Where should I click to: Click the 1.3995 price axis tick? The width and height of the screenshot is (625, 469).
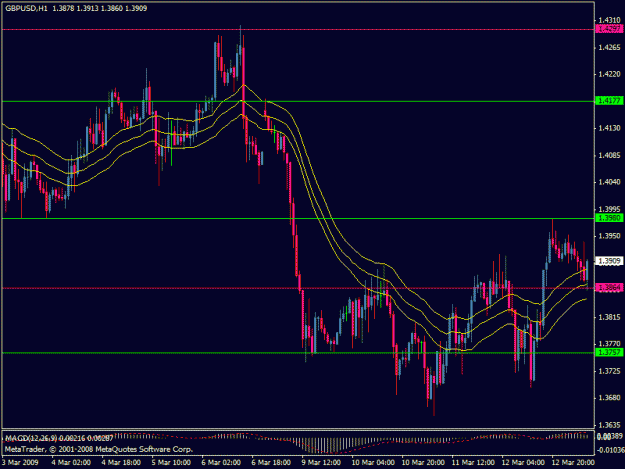[610, 209]
